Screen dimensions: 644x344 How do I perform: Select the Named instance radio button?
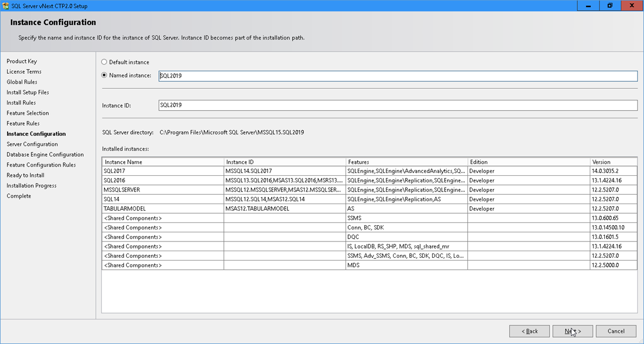pos(104,75)
